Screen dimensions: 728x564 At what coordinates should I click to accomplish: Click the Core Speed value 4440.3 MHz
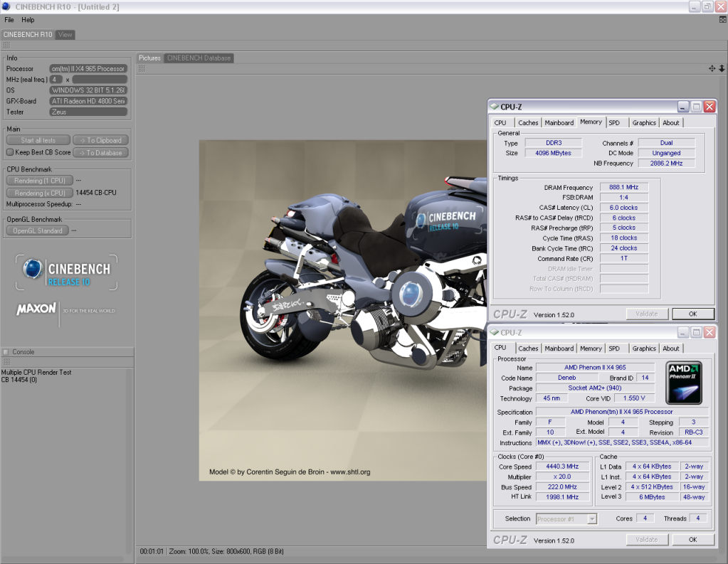point(562,467)
